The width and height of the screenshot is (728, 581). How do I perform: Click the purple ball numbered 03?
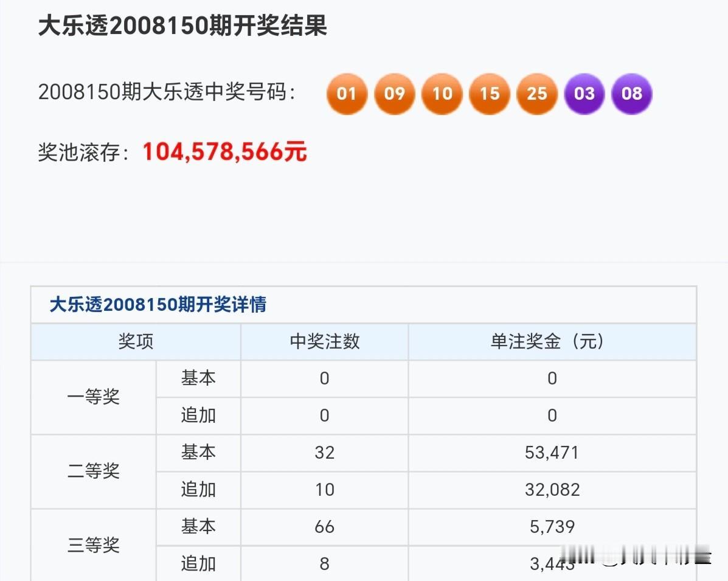point(584,94)
